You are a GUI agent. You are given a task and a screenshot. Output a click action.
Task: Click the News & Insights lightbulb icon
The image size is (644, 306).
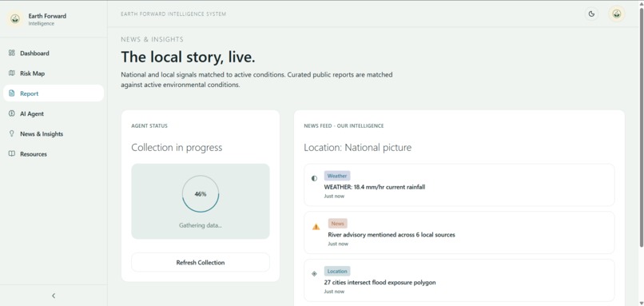[x=11, y=133]
